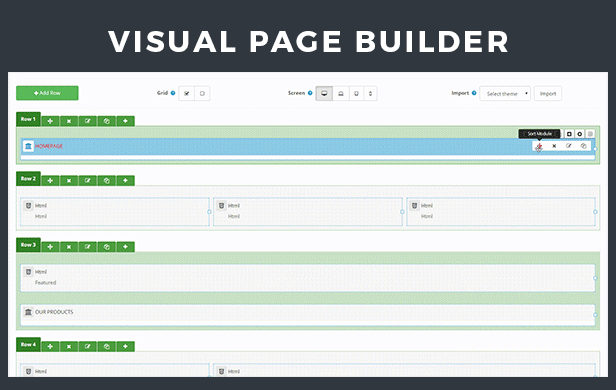
Task: Click the Import button
Action: (548, 93)
